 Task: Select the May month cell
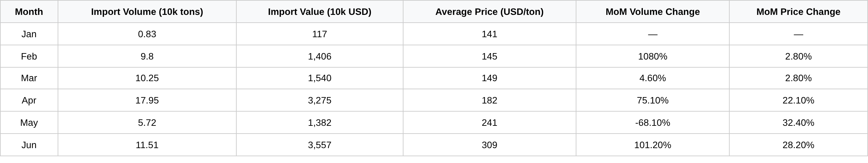pos(29,123)
